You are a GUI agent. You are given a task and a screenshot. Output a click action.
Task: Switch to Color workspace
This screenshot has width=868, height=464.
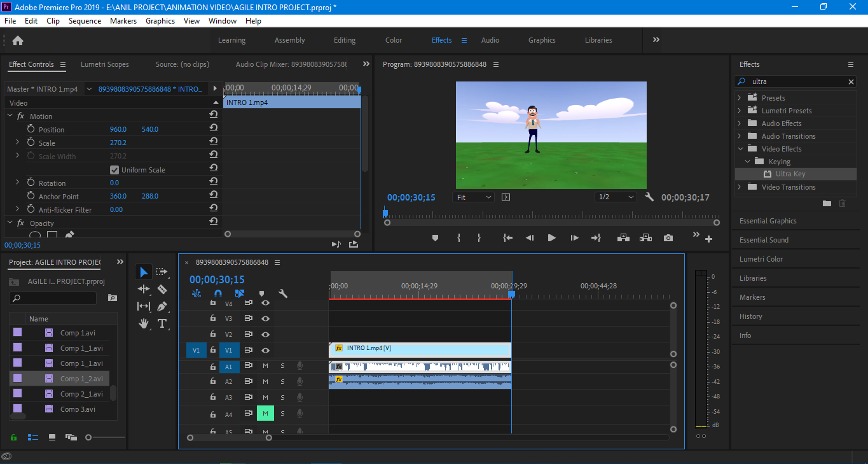click(394, 40)
